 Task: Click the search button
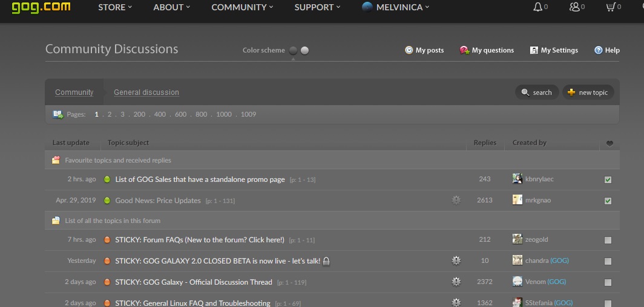click(537, 92)
